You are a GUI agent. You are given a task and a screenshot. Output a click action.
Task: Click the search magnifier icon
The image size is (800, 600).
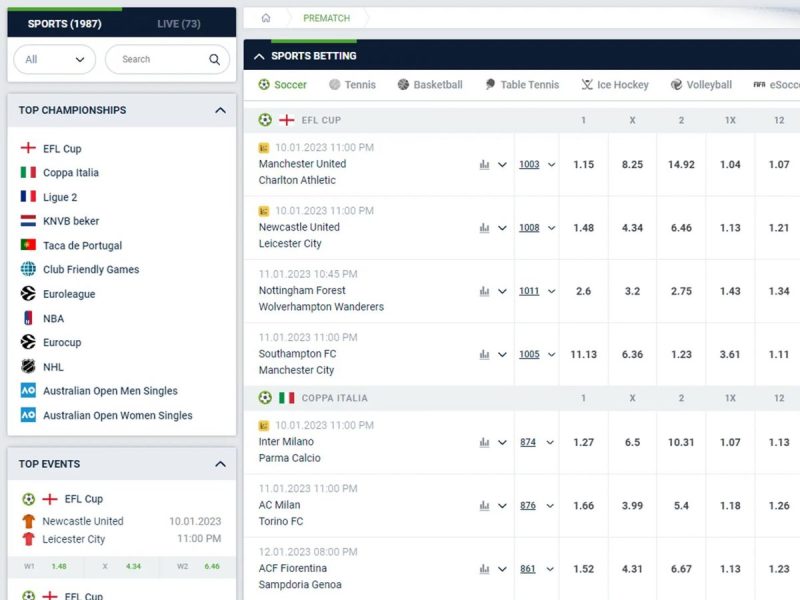[214, 60]
